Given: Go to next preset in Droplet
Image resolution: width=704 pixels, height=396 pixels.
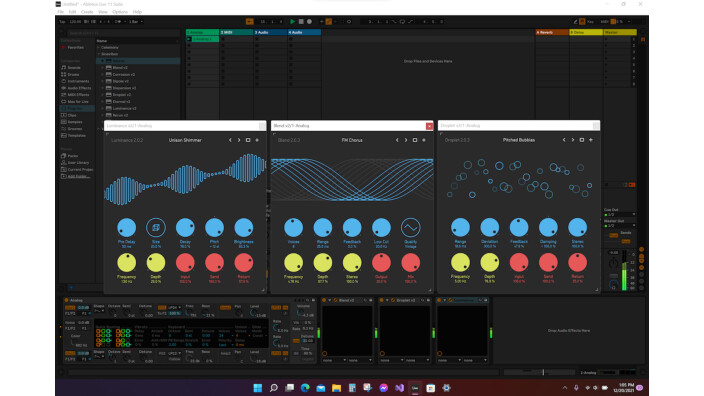Looking at the screenshot, I should click(x=573, y=140).
